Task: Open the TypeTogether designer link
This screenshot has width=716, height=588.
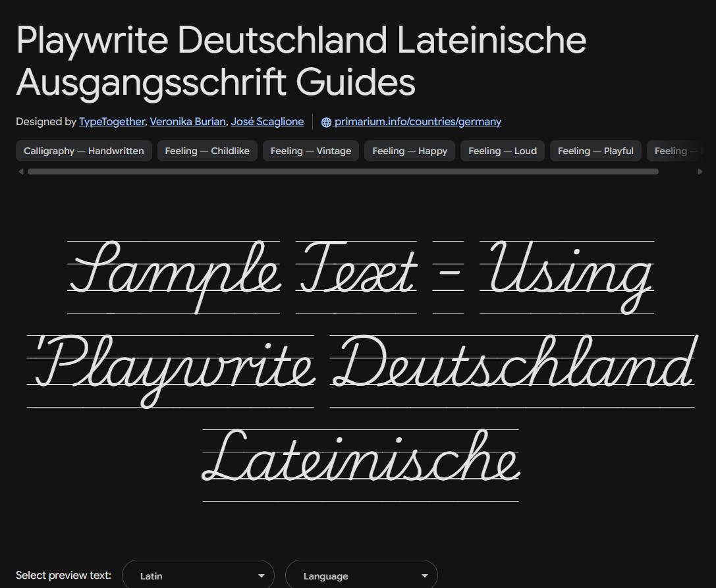Action: click(112, 121)
